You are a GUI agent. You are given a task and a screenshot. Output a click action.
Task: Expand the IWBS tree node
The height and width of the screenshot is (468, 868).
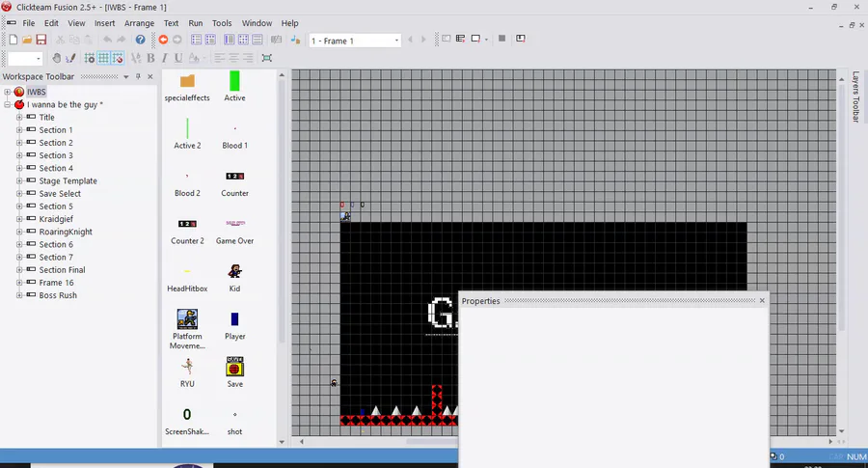click(x=7, y=92)
